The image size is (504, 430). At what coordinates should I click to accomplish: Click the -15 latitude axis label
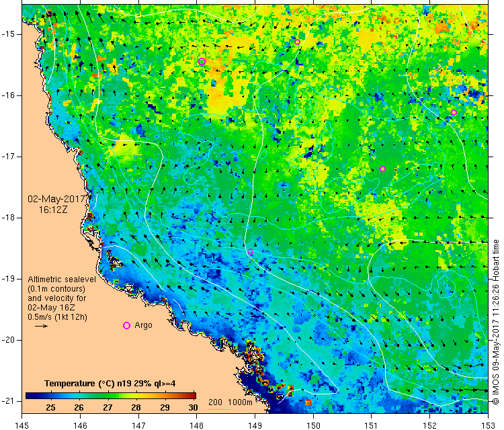(x=7, y=34)
